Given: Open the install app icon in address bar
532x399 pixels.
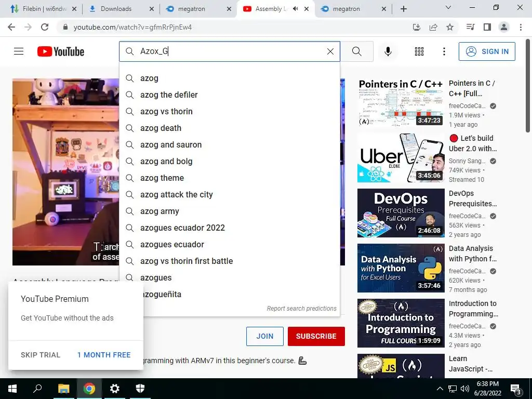Looking at the screenshot, I should (x=417, y=27).
